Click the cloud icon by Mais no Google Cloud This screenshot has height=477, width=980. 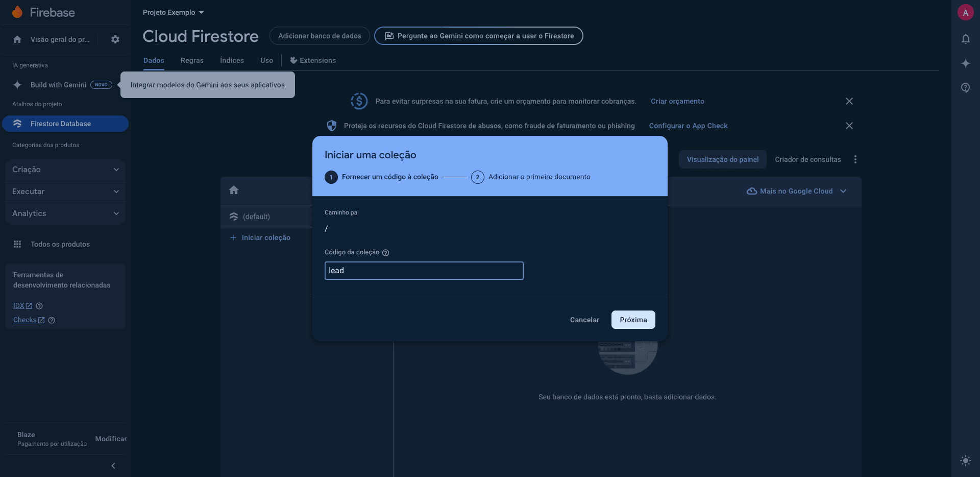click(752, 191)
